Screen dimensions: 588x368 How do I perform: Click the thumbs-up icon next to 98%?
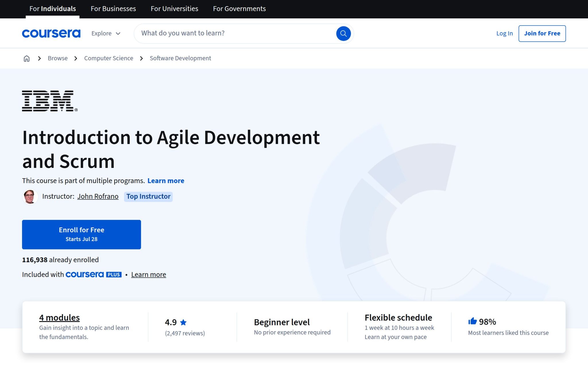pyautogui.click(x=472, y=321)
